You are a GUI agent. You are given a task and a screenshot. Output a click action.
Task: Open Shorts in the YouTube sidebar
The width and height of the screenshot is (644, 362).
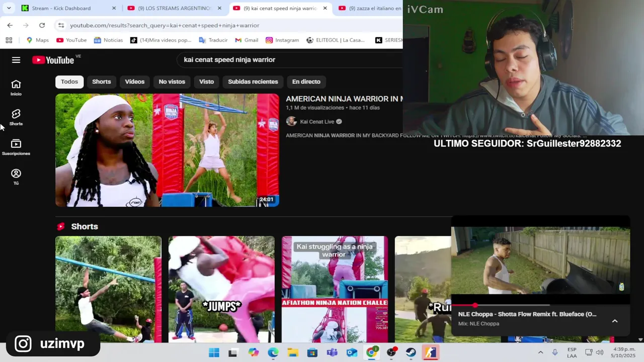point(16,117)
